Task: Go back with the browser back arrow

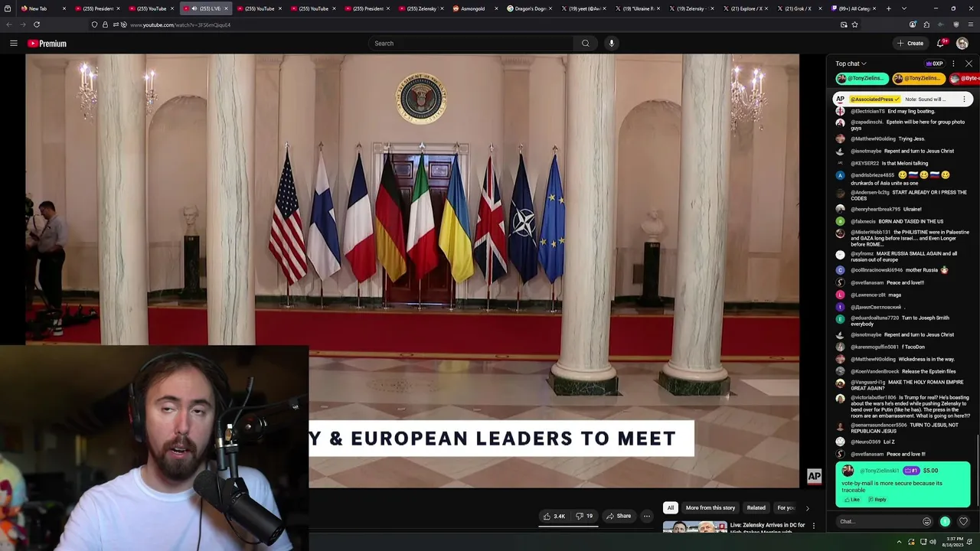Action: (9, 24)
